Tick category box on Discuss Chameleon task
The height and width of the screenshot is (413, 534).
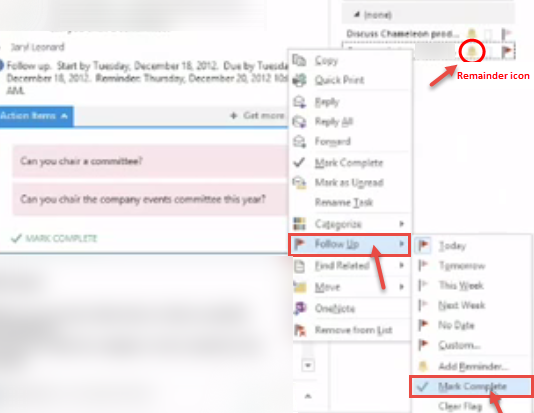pyautogui.click(x=489, y=34)
